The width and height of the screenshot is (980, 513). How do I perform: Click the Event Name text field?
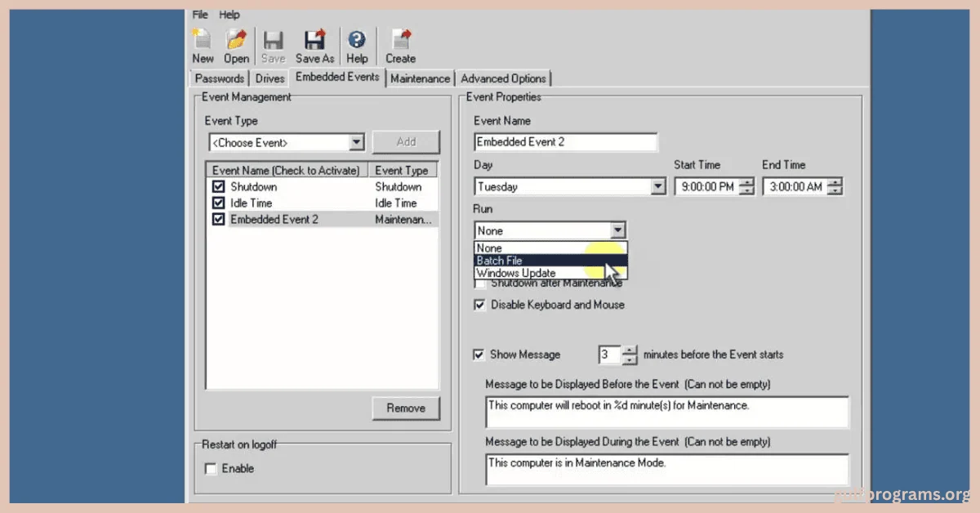click(x=565, y=142)
